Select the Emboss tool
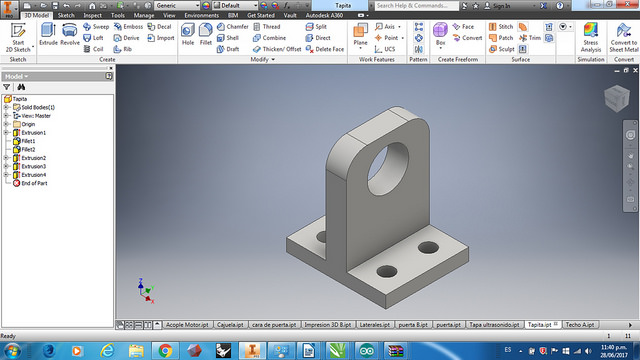 [x=128, y=27]
